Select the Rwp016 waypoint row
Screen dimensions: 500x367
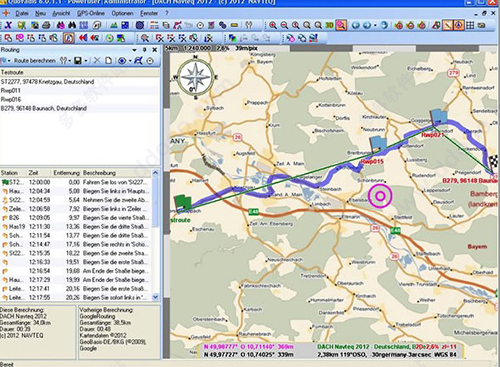80,99
